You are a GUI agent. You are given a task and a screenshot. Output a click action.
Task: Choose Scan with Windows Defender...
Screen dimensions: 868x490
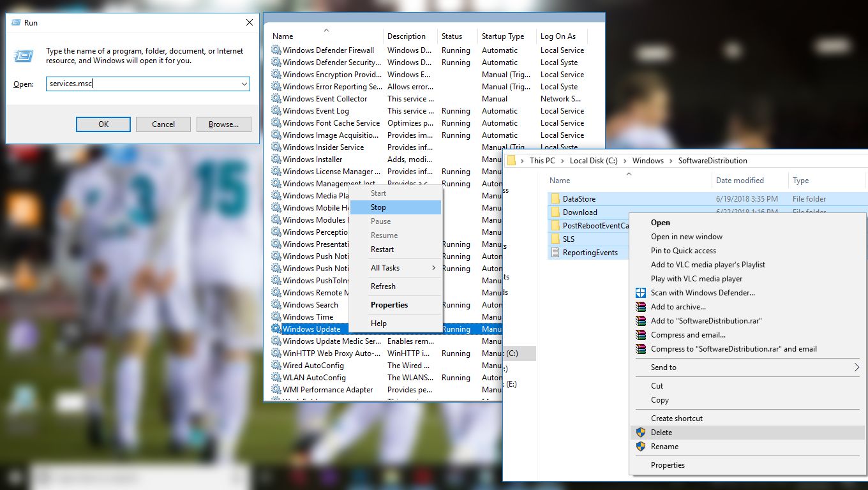point(747,293)
